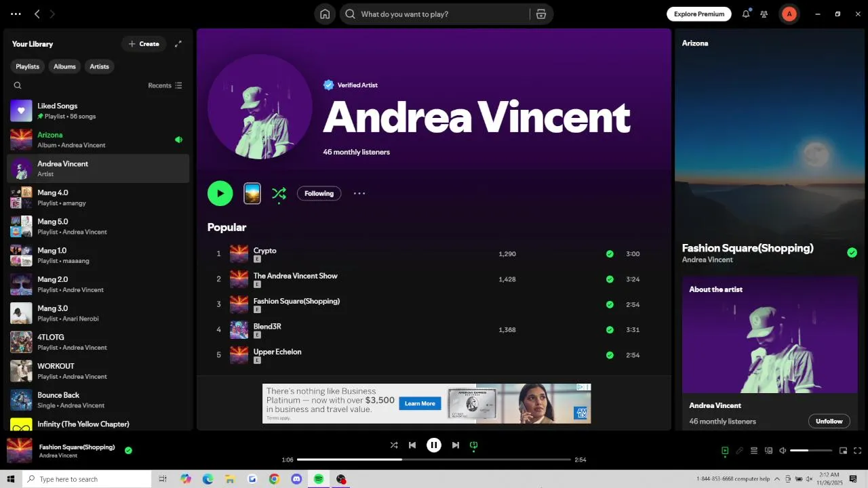Viewport: 868px width, 488px height.
Task: Skip to previous track
Action: point(412,445)
